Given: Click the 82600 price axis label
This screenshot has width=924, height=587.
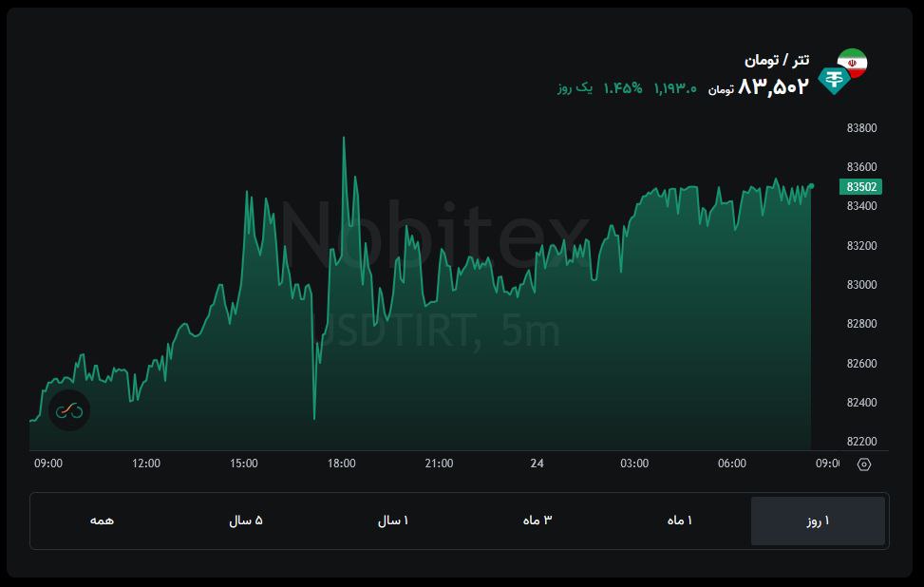Looking at the screenshot, I should [x=861, y=363].
